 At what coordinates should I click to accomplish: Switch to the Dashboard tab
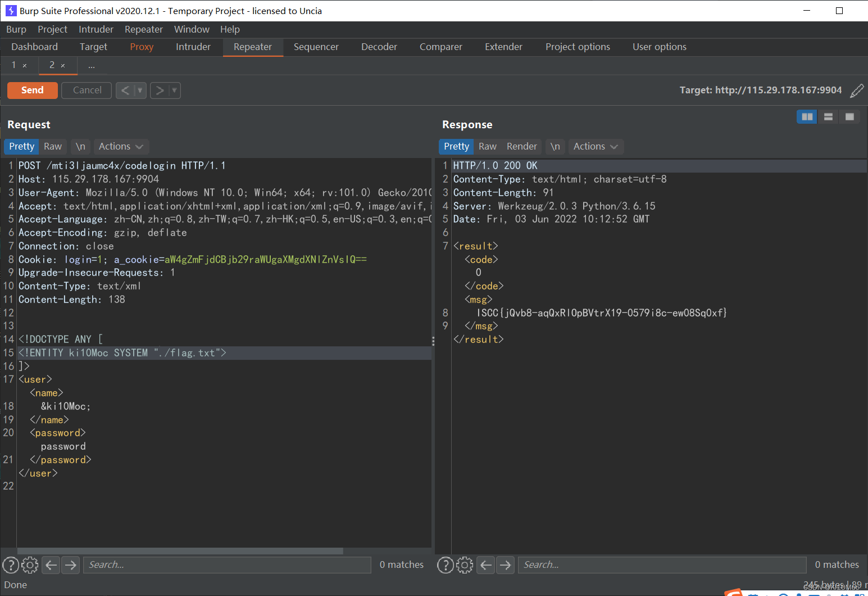(34, 47)
